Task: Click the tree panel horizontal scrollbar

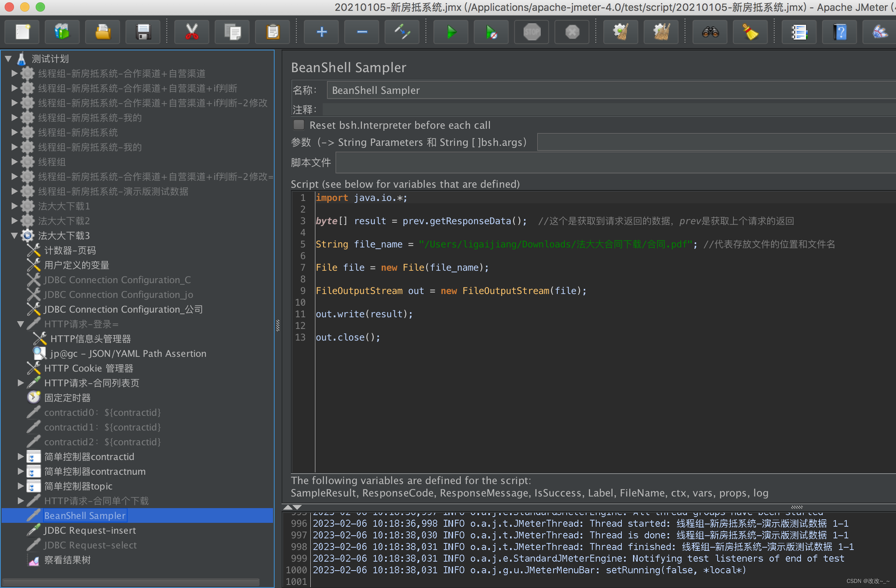Action: (x=131, y=582)
